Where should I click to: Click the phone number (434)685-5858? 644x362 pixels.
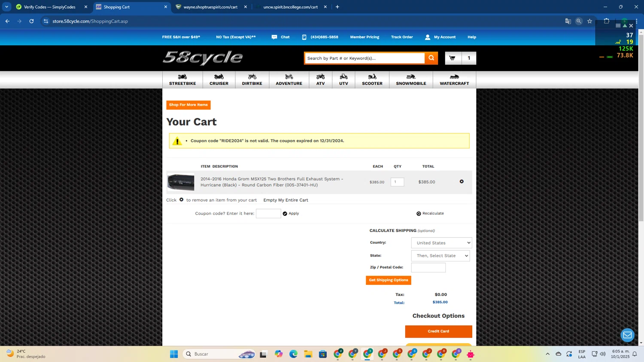[320, 37]
